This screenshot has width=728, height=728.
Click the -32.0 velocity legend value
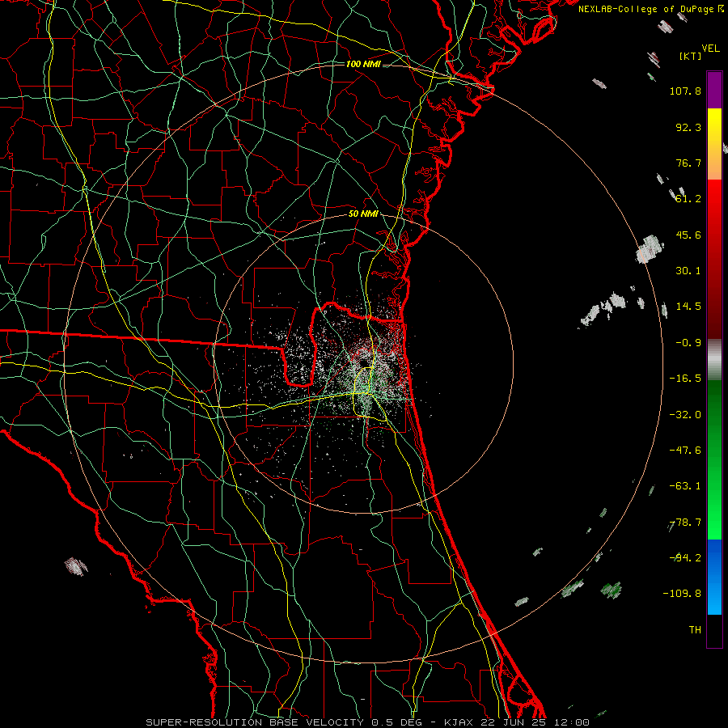685,415
